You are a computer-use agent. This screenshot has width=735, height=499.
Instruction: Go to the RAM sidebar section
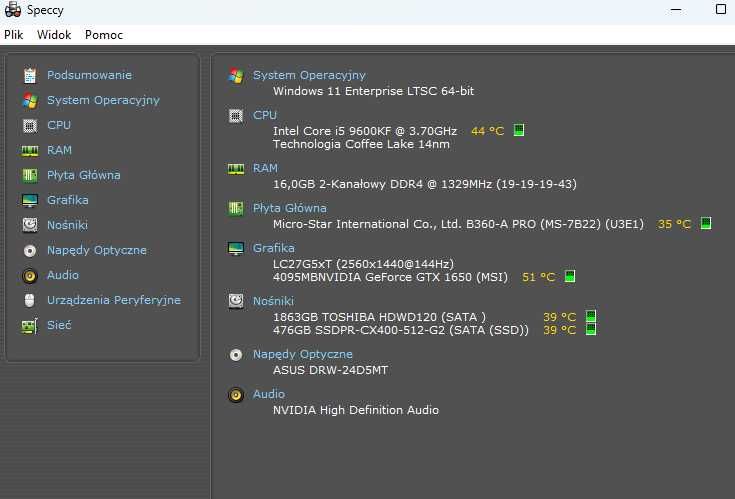60,150
